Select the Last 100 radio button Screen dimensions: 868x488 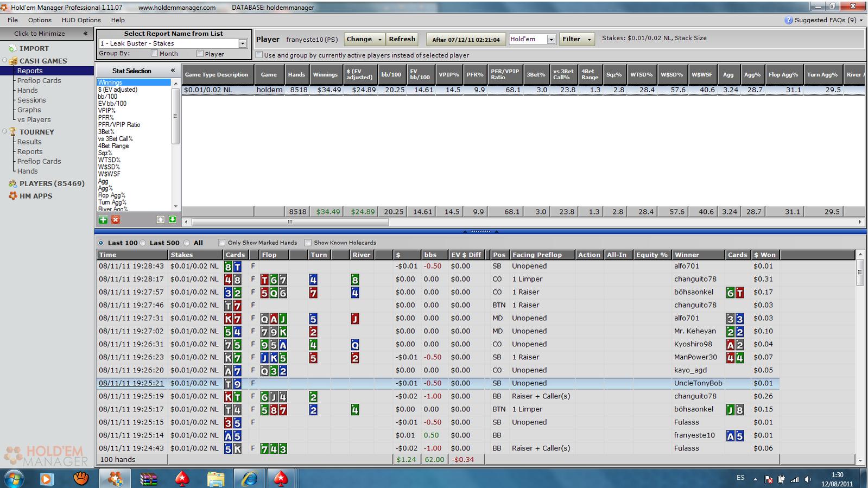click(101, 243)
